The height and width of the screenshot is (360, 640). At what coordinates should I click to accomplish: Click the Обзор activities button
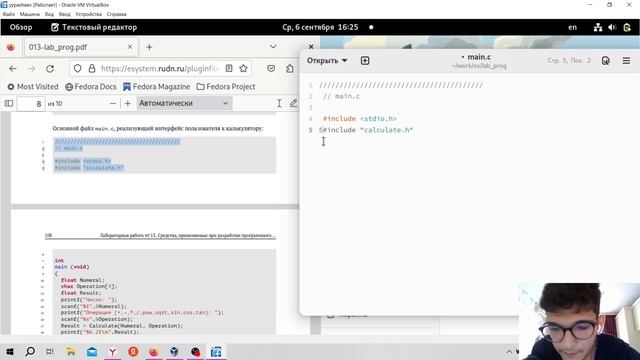click(x=21, y=27)
